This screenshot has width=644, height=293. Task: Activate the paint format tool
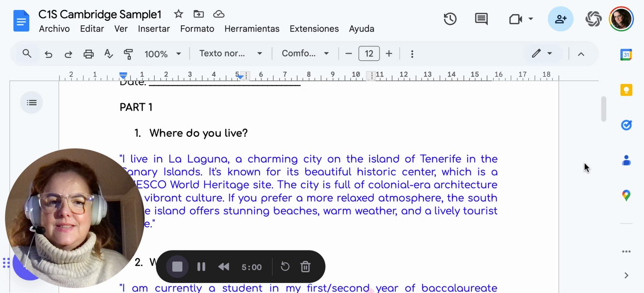[x=128, y=54]
